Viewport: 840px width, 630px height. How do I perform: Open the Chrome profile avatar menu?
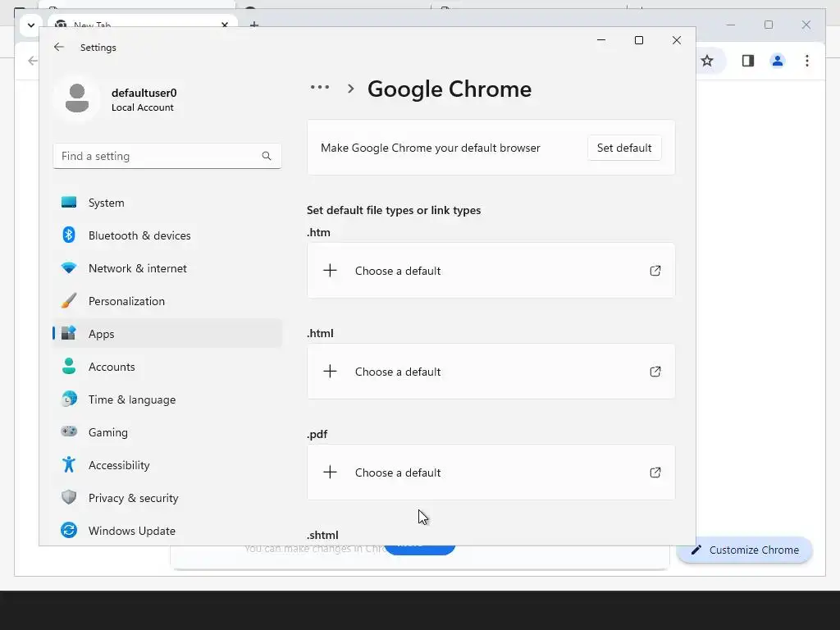[778, 61]
